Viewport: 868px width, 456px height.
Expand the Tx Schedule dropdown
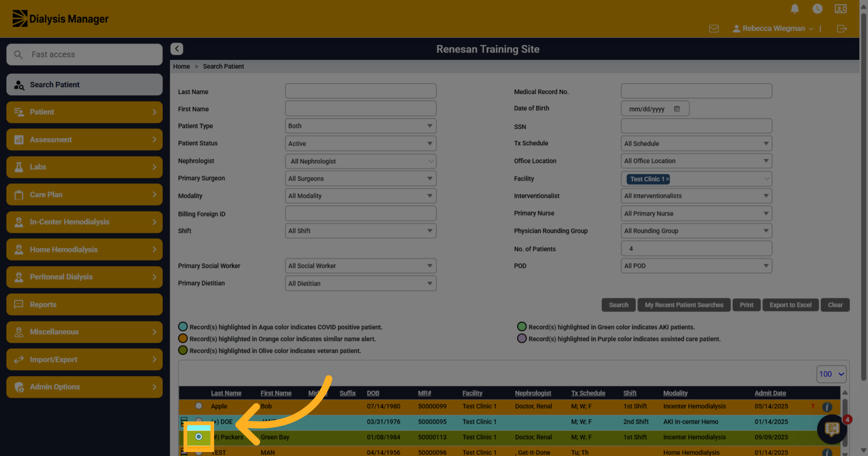tap(696, 143)
